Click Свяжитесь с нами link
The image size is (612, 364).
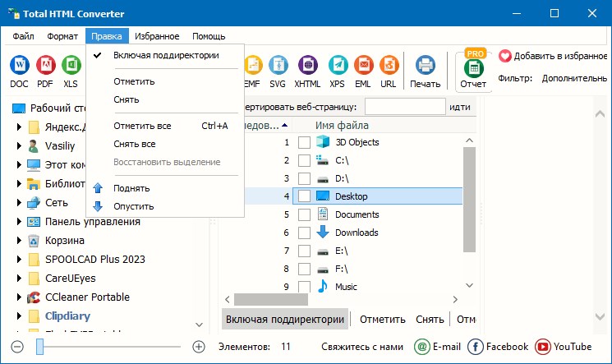[x=362, y=347]
